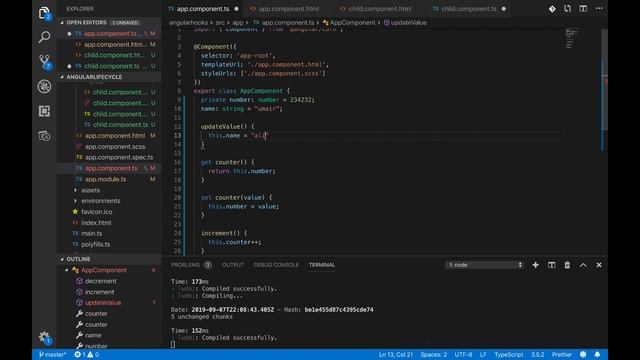Collapse the ANGULARLIFECYCLE section
This screenshot has width=640, height=360.
62,77
